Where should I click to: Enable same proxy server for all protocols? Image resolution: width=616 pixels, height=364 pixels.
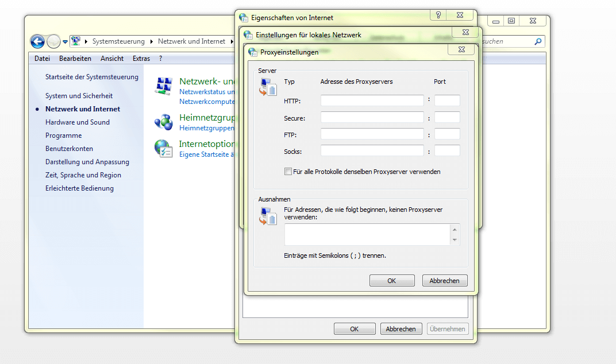288,172
